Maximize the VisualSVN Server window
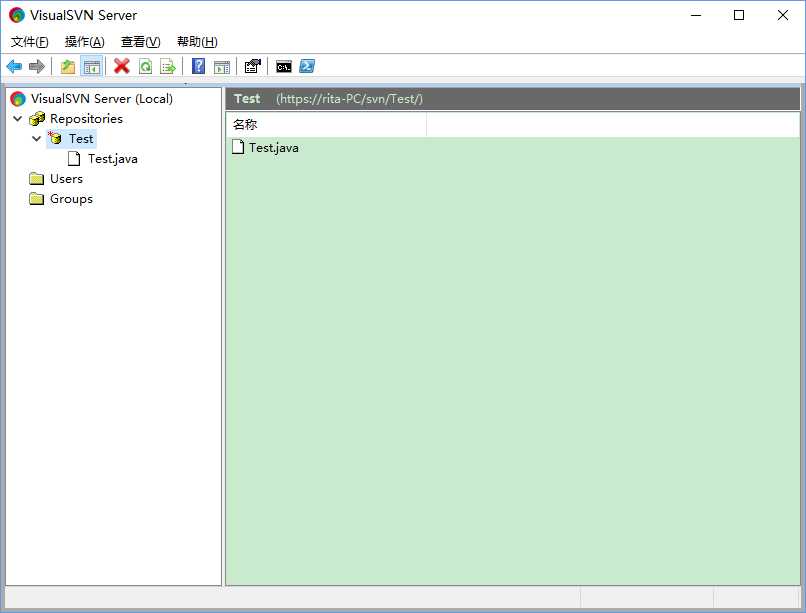The width and height of the screenshot is (806, 613). [x=739, y=15]
